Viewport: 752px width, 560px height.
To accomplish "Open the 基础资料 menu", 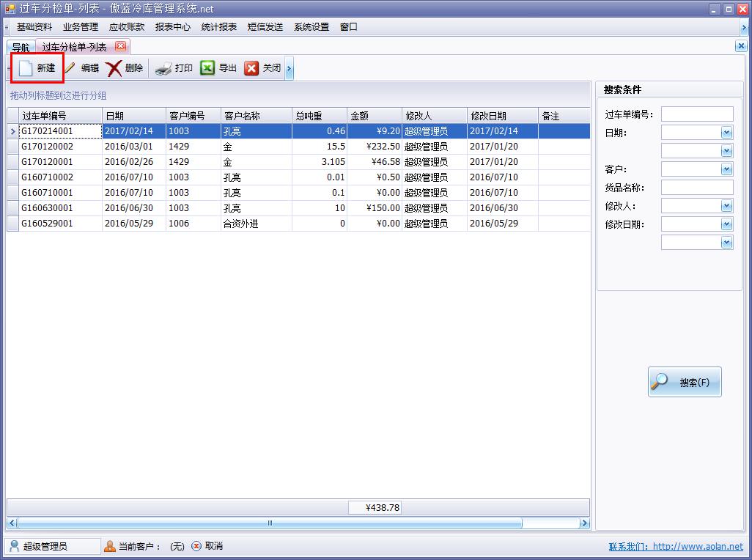I will pos(34,27).
